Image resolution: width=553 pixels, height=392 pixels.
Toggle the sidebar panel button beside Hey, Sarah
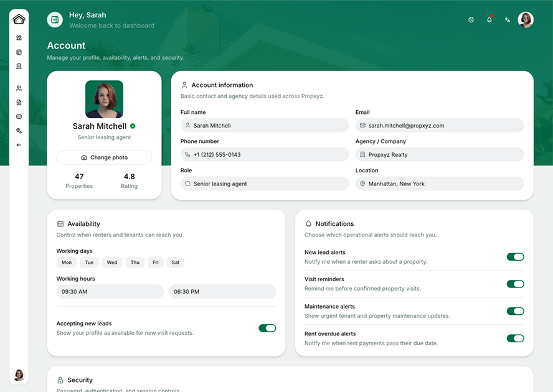click(x=55, y=20)
